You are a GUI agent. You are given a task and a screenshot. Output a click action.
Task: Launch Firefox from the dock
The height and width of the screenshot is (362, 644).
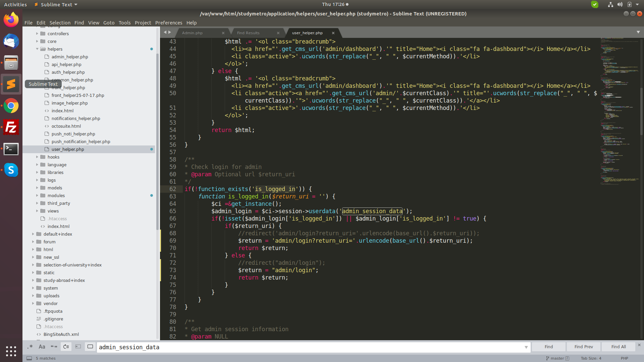(x=11, y=20)
